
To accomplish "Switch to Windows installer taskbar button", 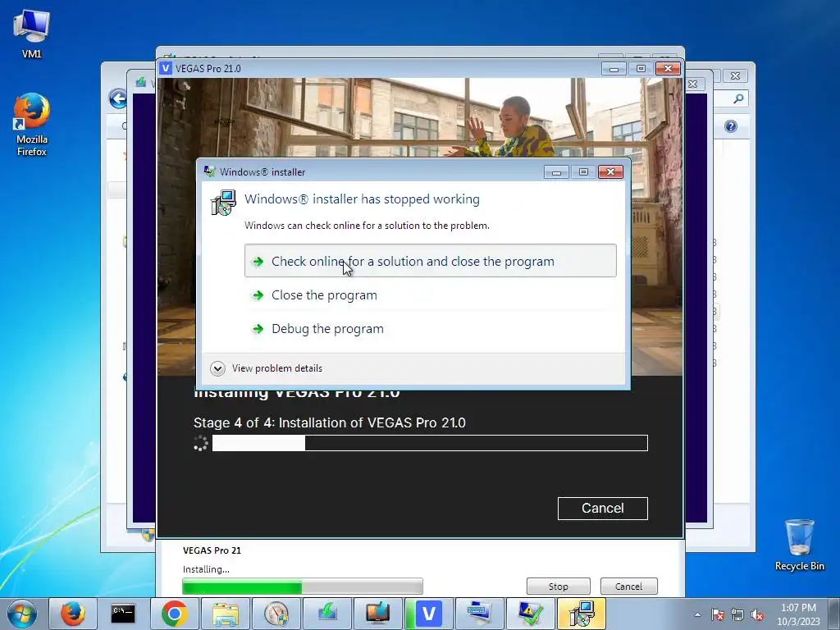I will (582, 614).
